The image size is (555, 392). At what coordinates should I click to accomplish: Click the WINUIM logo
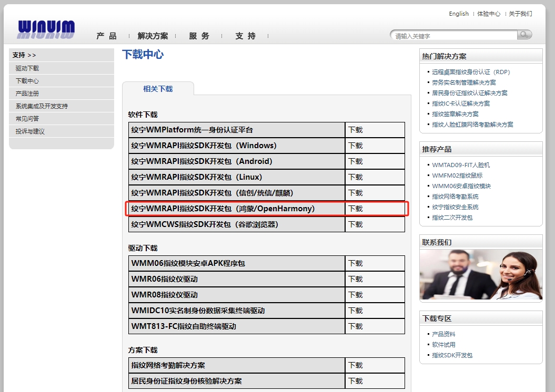(x=46, y=29)
